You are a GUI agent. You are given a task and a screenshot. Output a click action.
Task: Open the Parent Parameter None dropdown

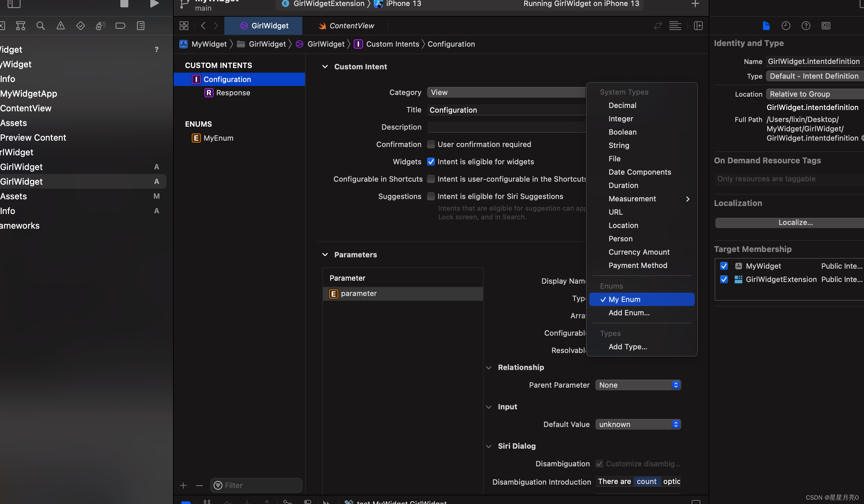tap(638, 385)
